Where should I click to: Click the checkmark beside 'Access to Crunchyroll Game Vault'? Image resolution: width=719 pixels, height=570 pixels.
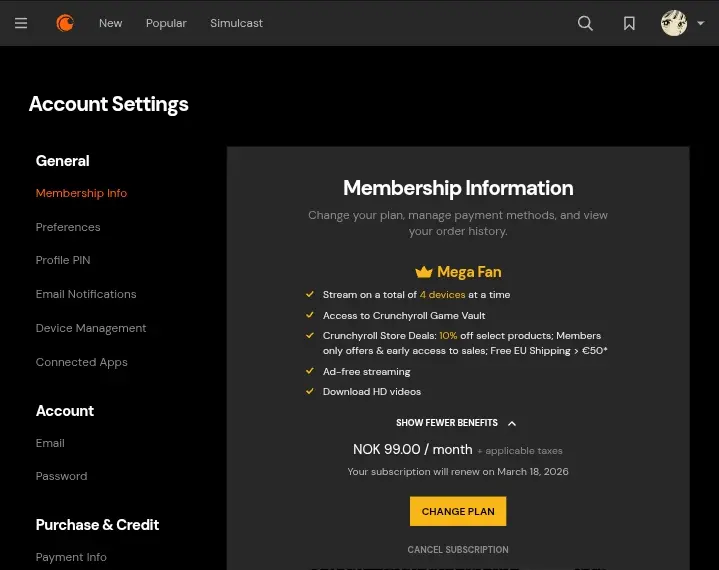click(310, 315)
